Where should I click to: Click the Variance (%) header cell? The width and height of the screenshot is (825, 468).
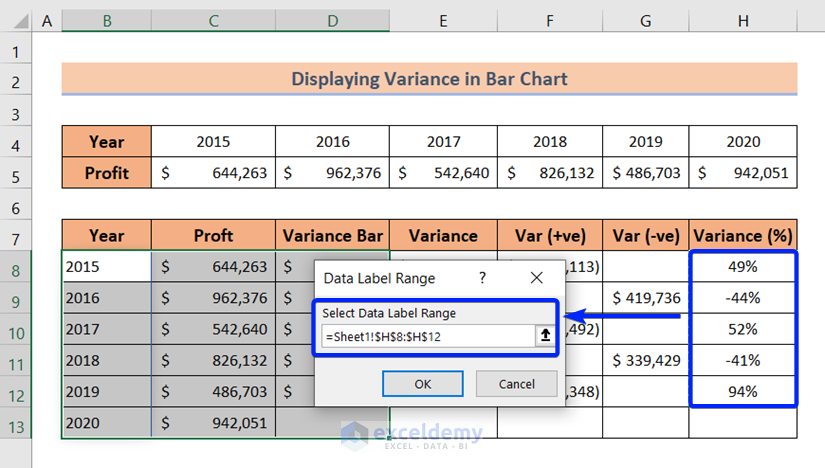(x=743, y=236)
